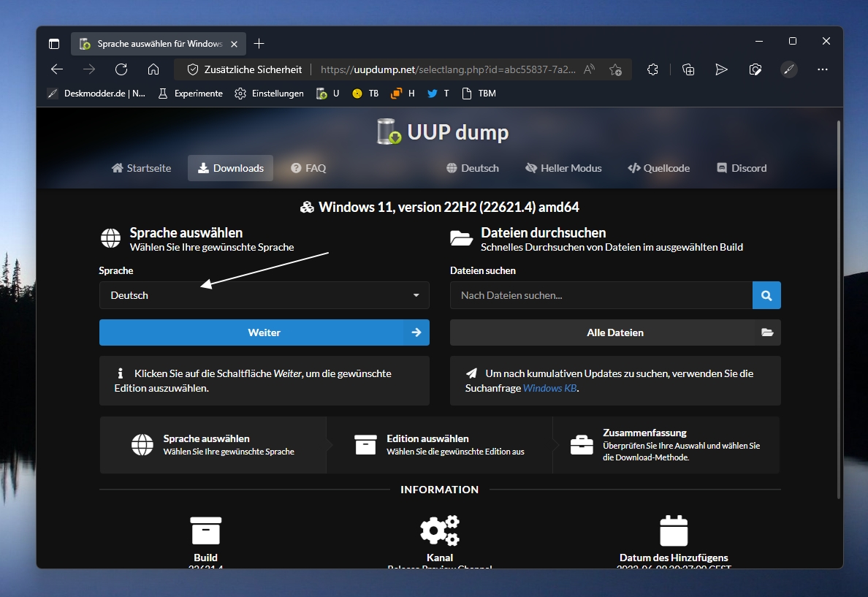
Task: Click the Edition auswählen step card
Action: click(440, 445)
